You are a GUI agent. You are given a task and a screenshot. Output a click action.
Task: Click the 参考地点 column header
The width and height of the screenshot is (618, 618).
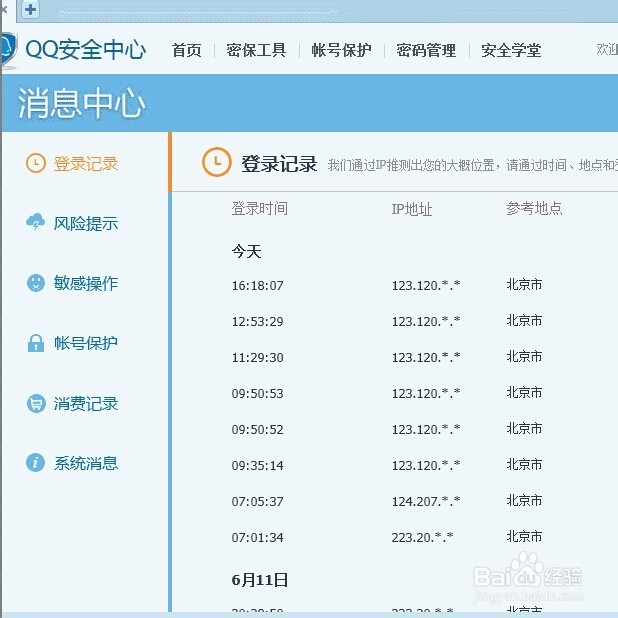click(534, 208)
